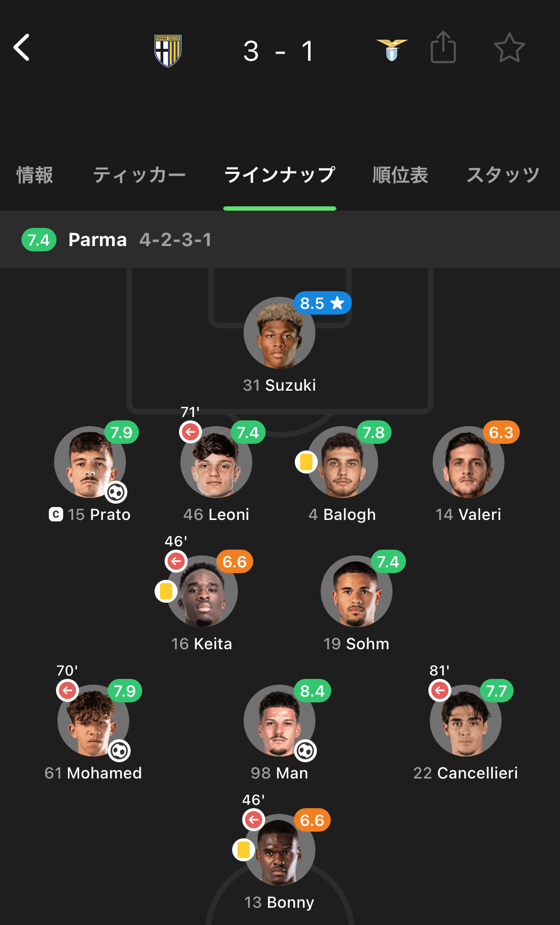Viewport: 560px width, 925px height.
Task: Open the スタッツ tab
Action: pyautogui.click(x=503, y=175)
